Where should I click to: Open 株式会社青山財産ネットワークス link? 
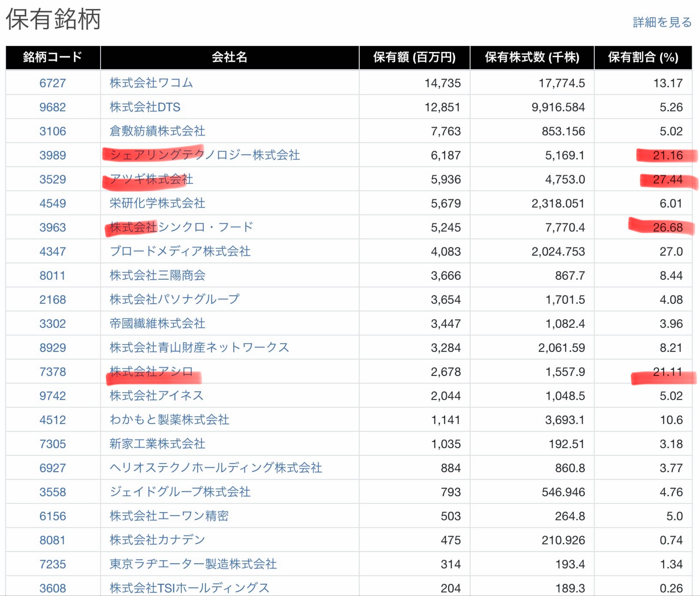199,347
